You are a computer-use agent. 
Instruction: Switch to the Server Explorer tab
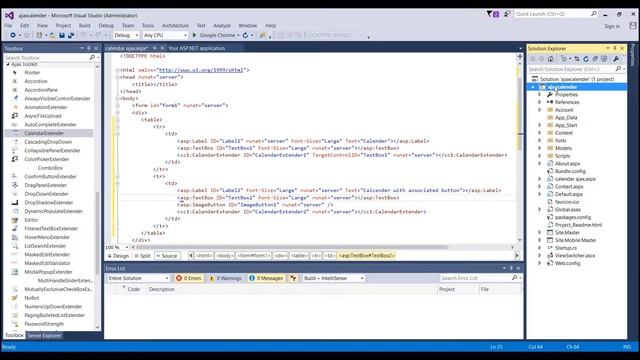(44, 336)
